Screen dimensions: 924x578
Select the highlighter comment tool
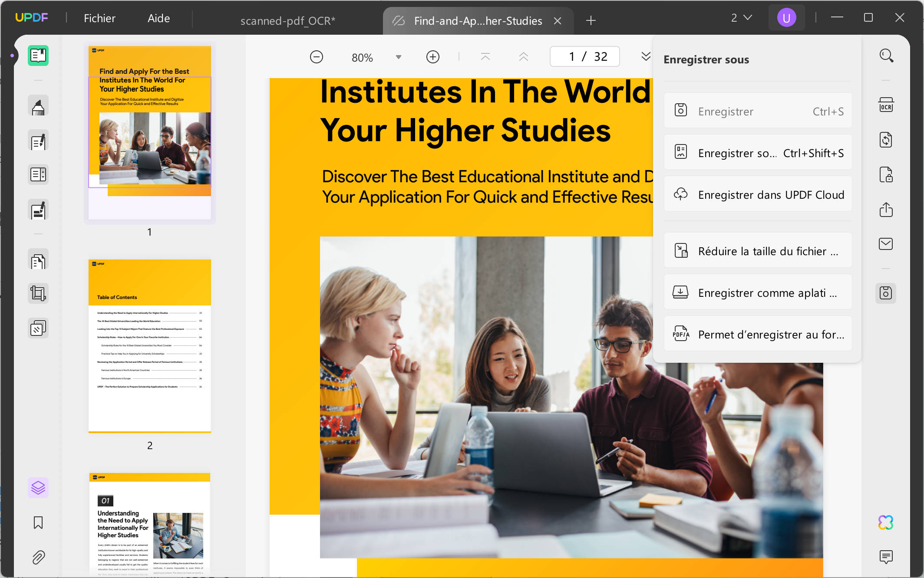38,106
